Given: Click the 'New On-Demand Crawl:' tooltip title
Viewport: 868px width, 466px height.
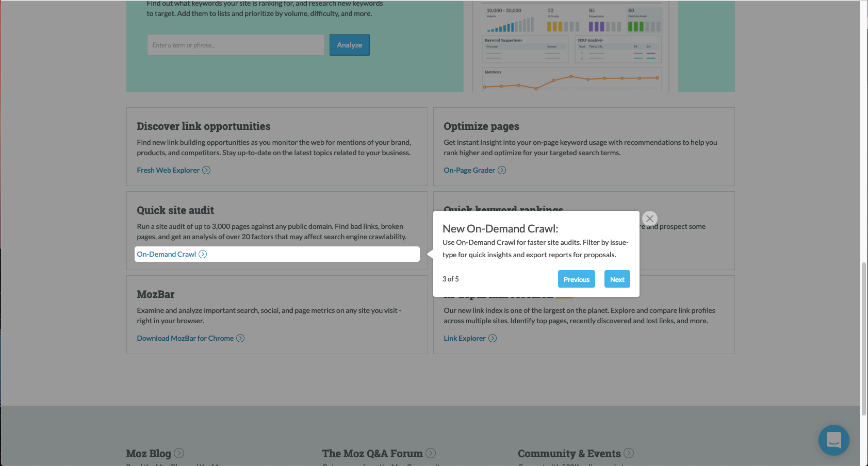Looking at the screenshot, I should (x=500, y=229).
